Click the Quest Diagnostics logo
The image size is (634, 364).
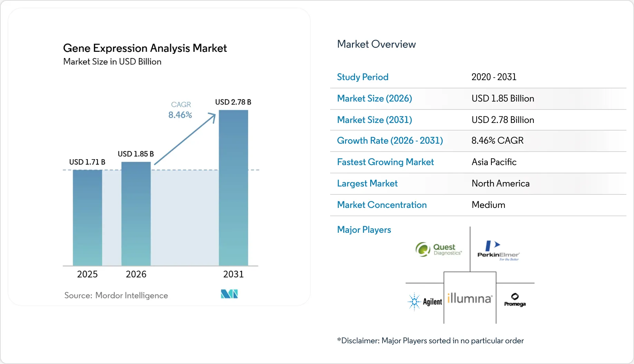[x=439, y=249]
